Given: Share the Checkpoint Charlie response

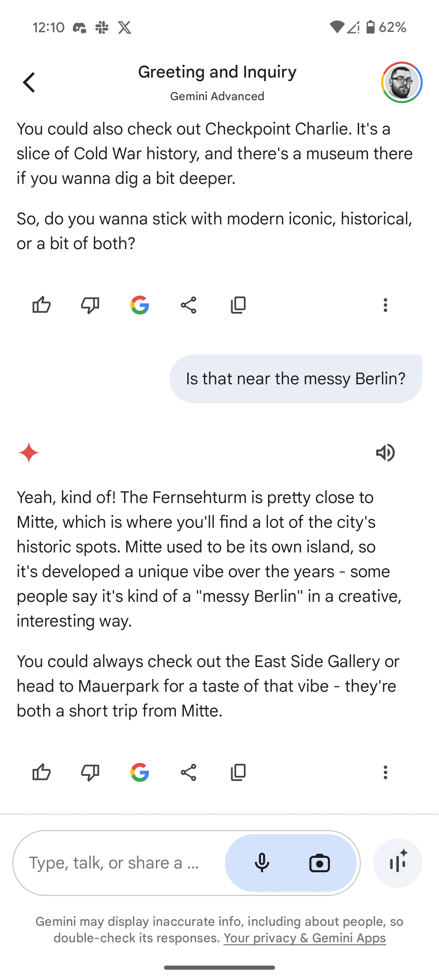Looking at the screenshot, I should (189, 305).
